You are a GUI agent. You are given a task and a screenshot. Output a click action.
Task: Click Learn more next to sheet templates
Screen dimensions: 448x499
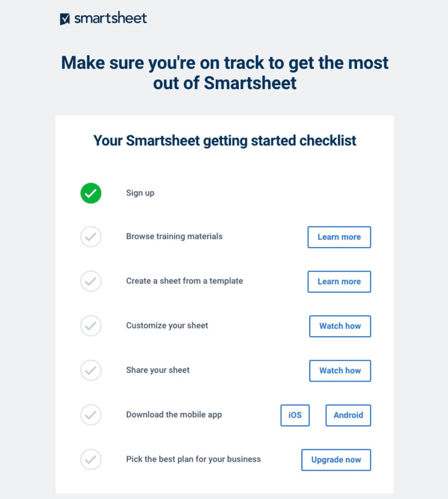(339, 281)
